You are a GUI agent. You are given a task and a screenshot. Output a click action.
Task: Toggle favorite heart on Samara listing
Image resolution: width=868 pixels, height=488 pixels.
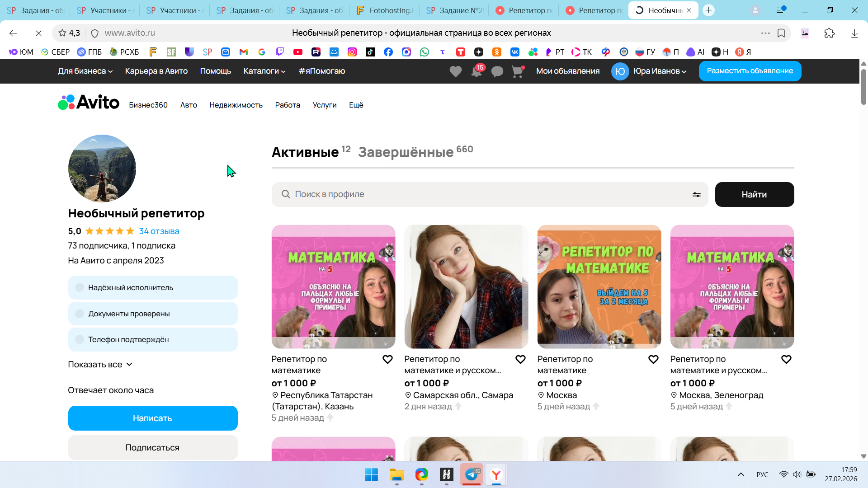520,359
